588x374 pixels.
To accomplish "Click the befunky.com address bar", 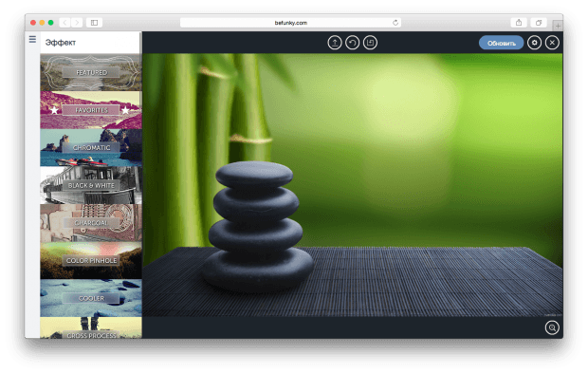I will tap(290, 23).
